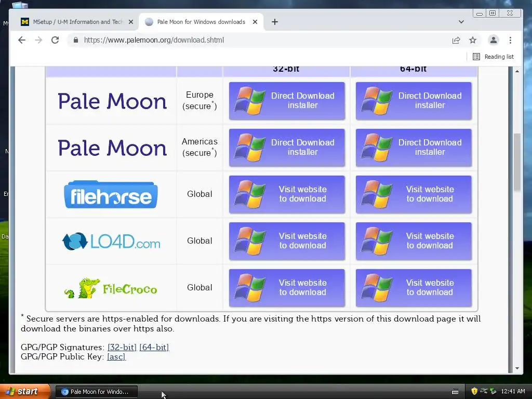The image size is (532, 399).
Task: Open the [64-bit] GPG signature link
Action: 154,348
